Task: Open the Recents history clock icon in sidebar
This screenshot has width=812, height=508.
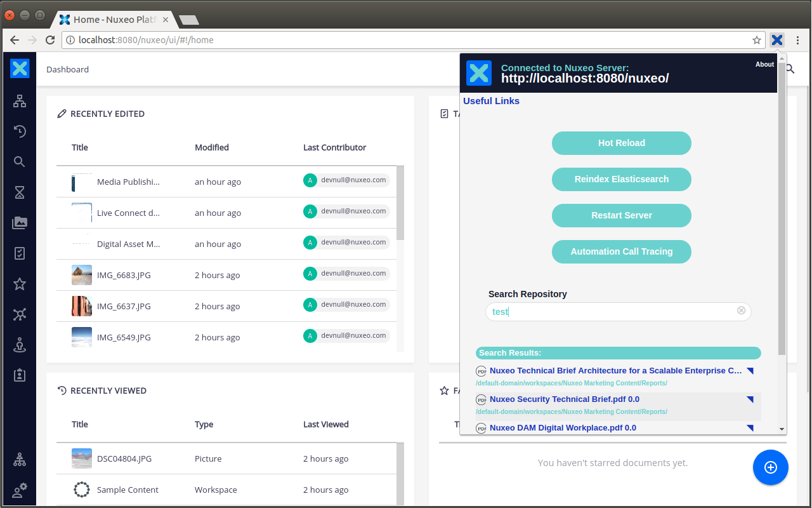Action: coord(20,131)
